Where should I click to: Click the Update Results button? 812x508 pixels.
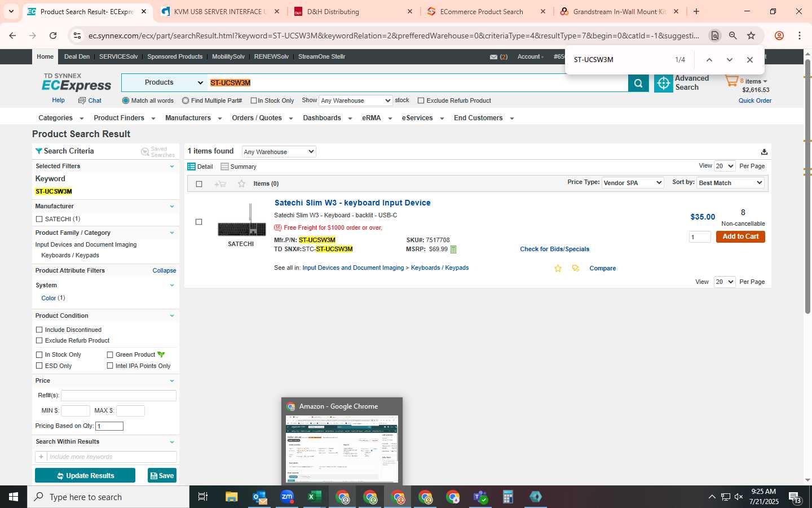pyautogui.click(x=85, y=476)
